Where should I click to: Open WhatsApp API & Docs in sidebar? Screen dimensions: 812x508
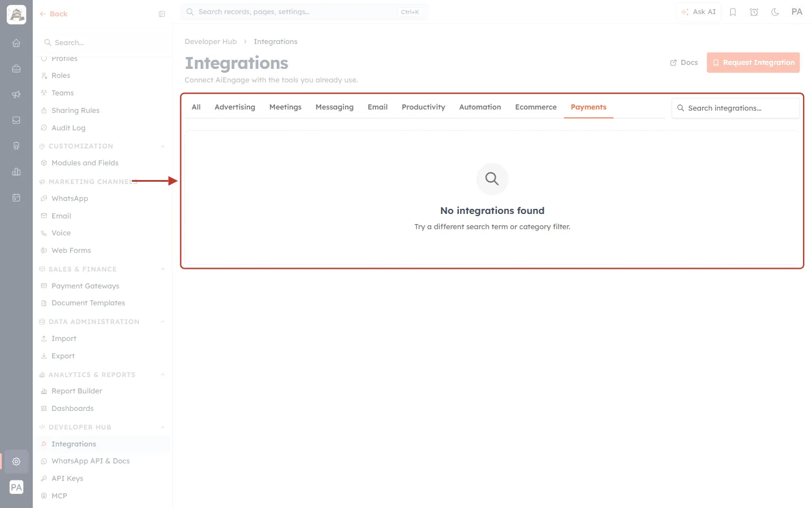90,461
